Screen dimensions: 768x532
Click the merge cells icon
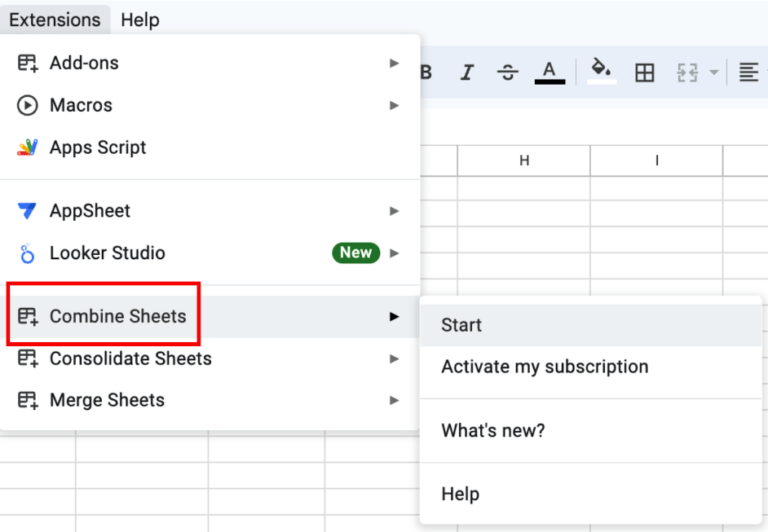[687, 72]
